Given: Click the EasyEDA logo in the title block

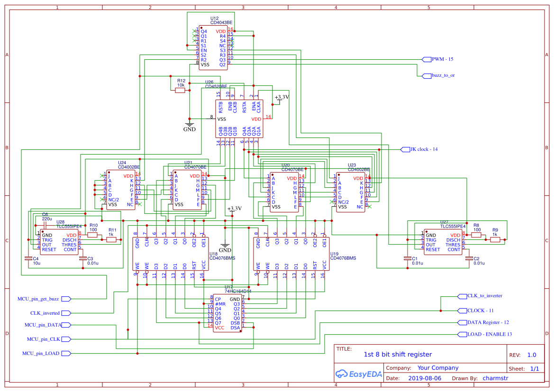Looking at the screenshot, I should tap(359, 374).
